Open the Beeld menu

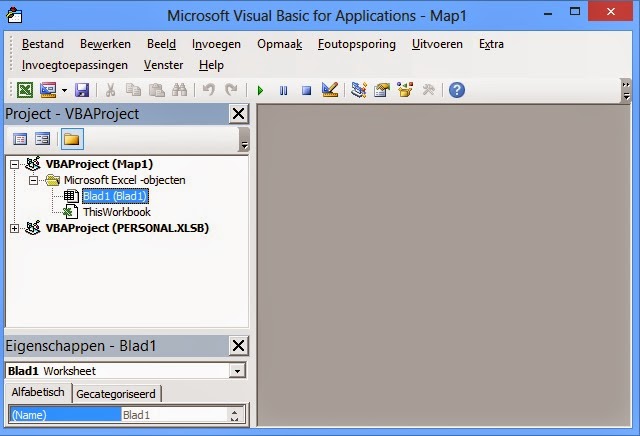tap(161, 44)
